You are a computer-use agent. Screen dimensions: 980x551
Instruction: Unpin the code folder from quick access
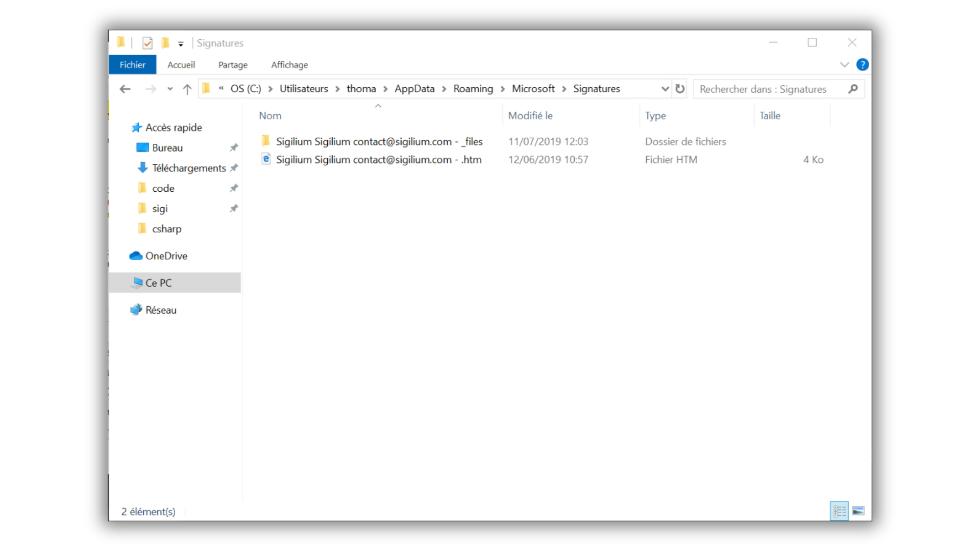[234, 188]
